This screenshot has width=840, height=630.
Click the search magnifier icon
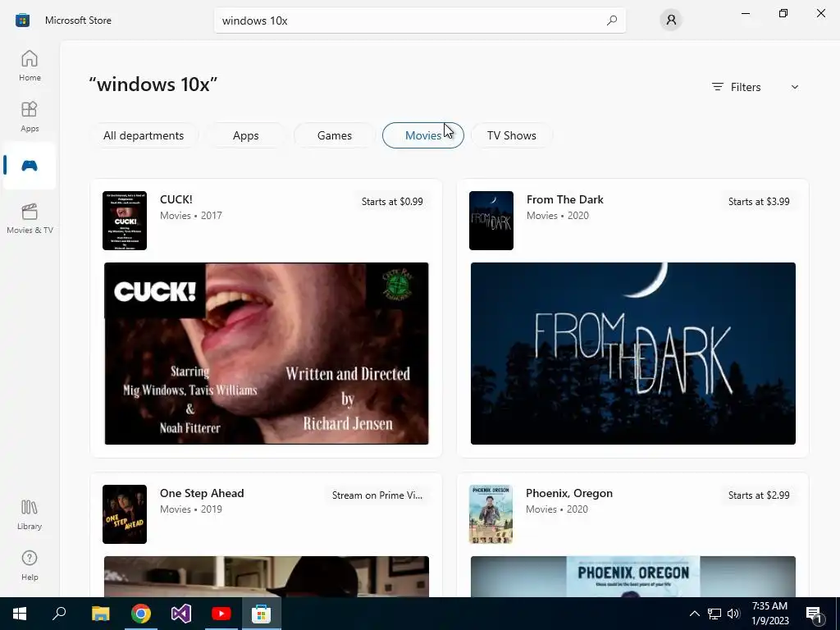click(x=611, y=21)
